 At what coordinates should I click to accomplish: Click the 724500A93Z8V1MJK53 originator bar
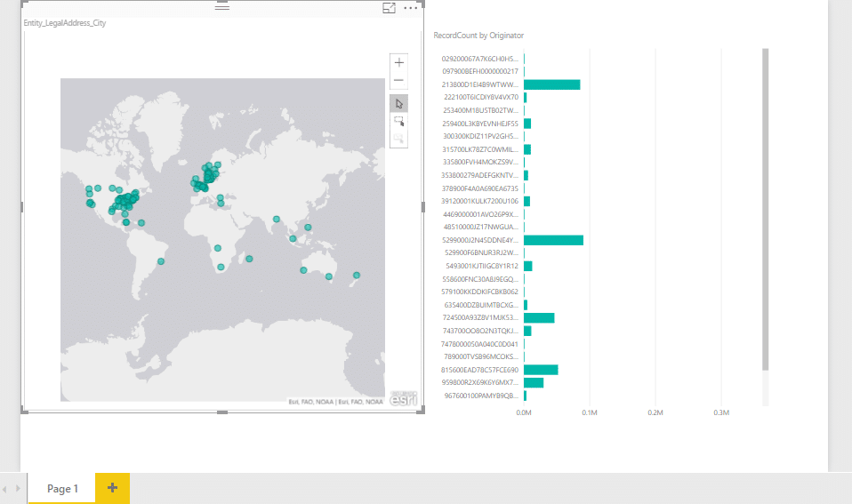(x=539, y=317)
